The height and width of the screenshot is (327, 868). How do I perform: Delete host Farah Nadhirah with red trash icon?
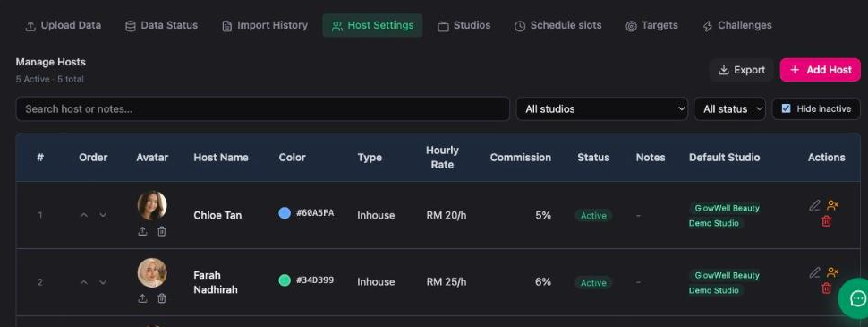827,288
